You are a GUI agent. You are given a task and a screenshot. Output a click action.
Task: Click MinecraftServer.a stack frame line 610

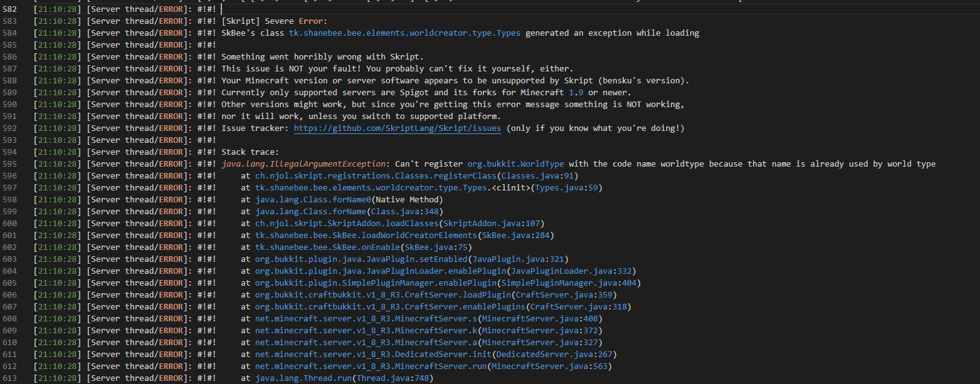(x=421, y=342)
